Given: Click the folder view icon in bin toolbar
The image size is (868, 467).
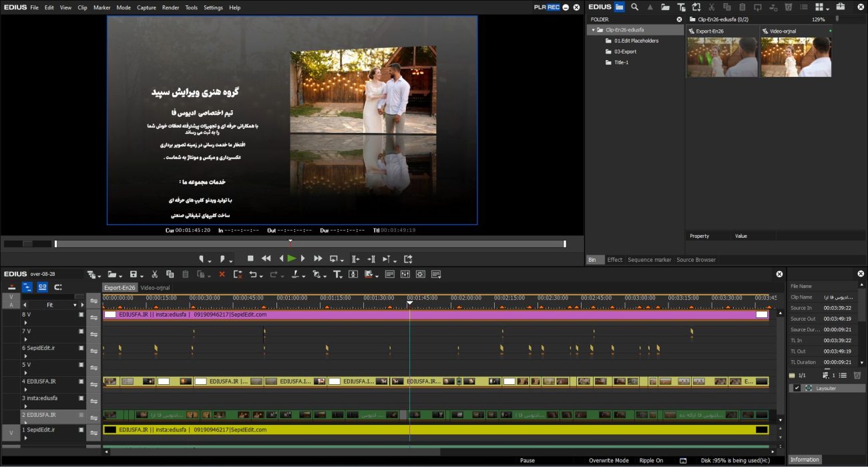Looking at the screenshot, I should tap(620, 7).
